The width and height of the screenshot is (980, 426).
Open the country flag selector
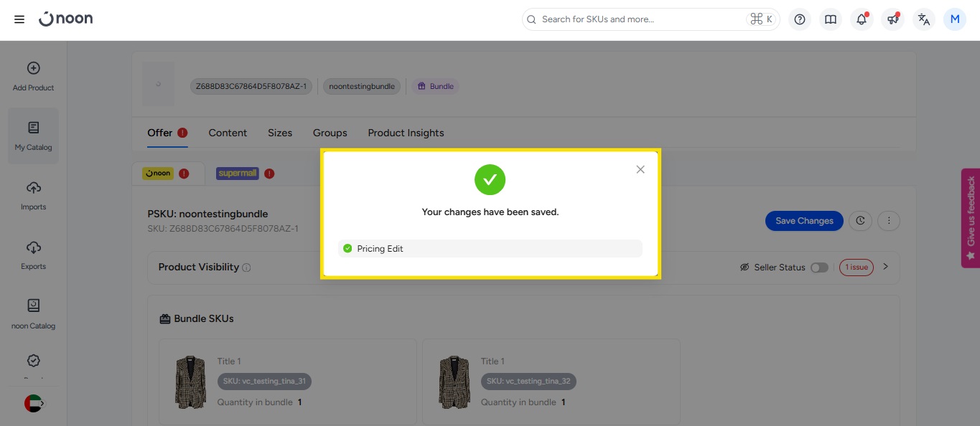point(34,403)
